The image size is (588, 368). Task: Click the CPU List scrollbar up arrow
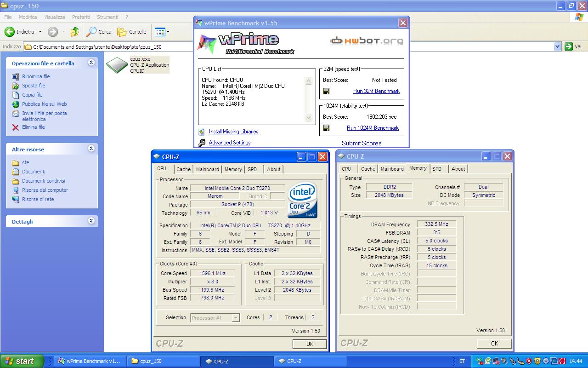pyautogui.click(x=309, y=81)
